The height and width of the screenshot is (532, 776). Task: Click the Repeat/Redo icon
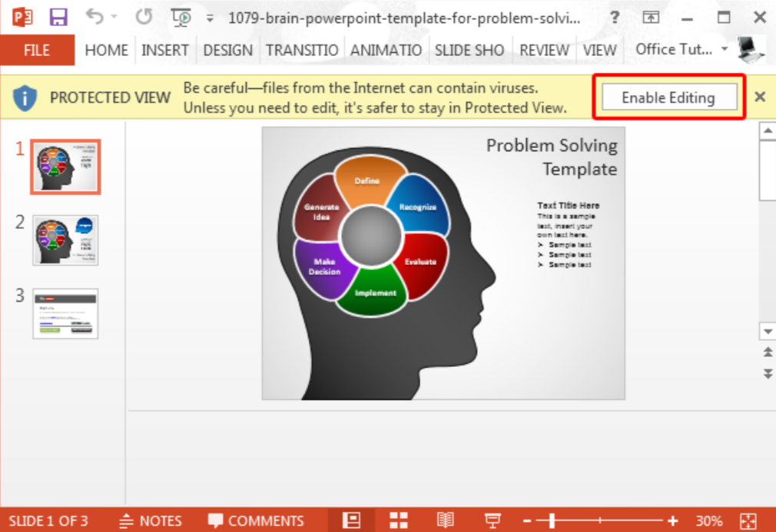(144, 18)
